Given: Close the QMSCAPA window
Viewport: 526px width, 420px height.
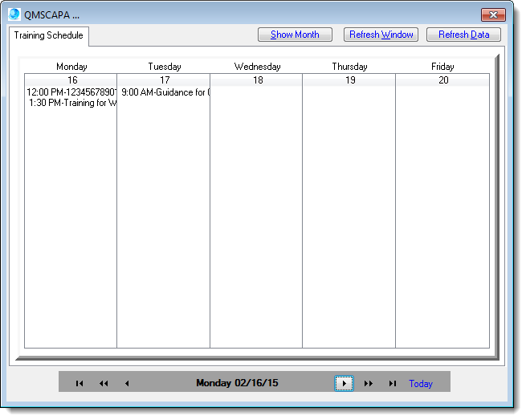Looking at the screenshot, I should 492,14.
